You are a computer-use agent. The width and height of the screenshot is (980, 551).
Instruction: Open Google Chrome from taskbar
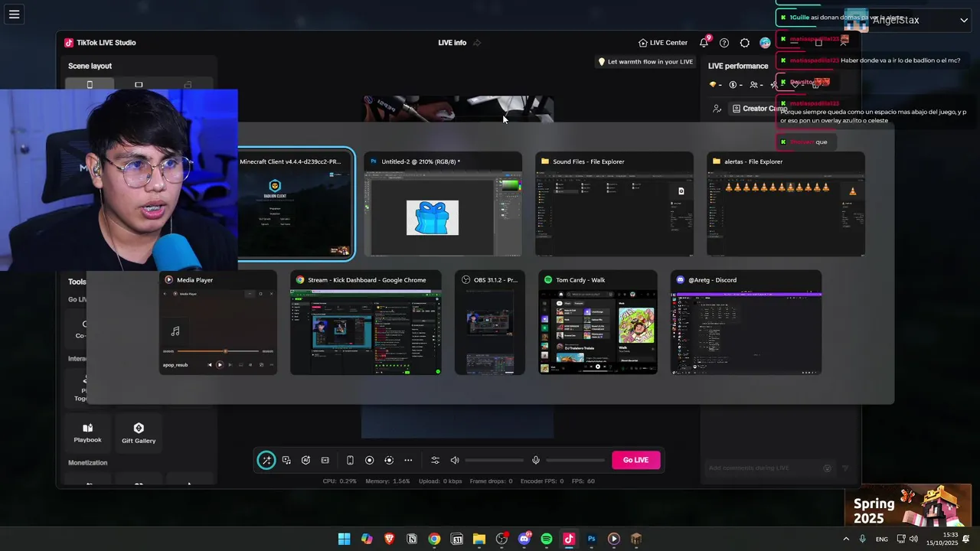pos(434,539)
